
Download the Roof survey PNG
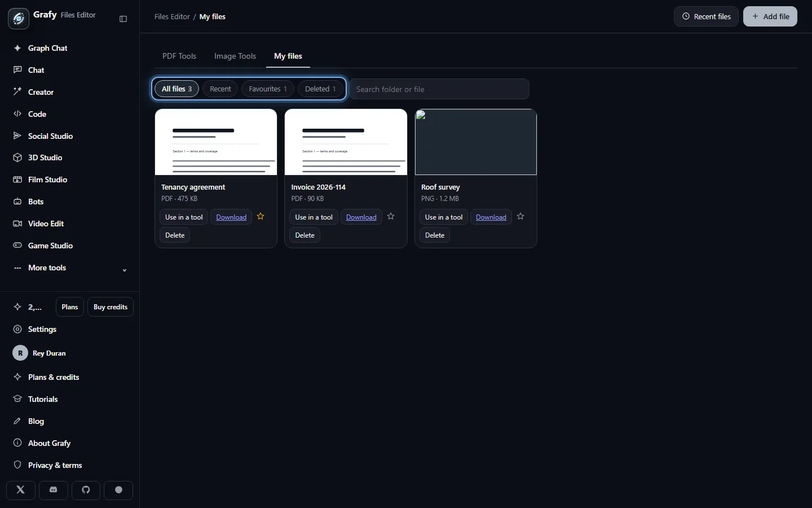[x=491, y=217]
